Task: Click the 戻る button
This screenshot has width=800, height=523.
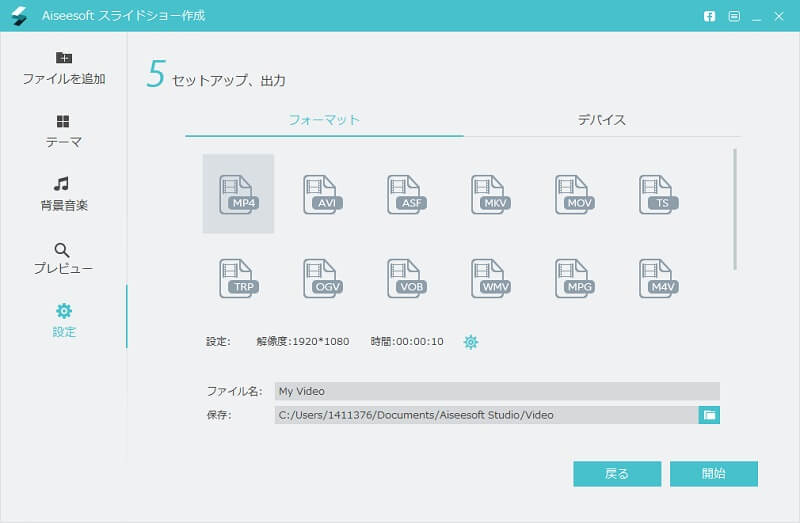Action: click(617, 474)
